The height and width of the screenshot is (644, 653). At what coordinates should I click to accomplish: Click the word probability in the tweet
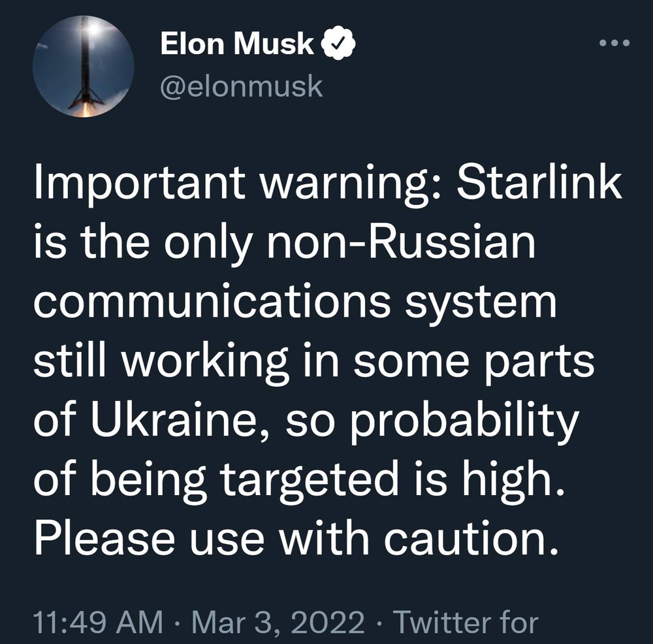coord(465,421)
